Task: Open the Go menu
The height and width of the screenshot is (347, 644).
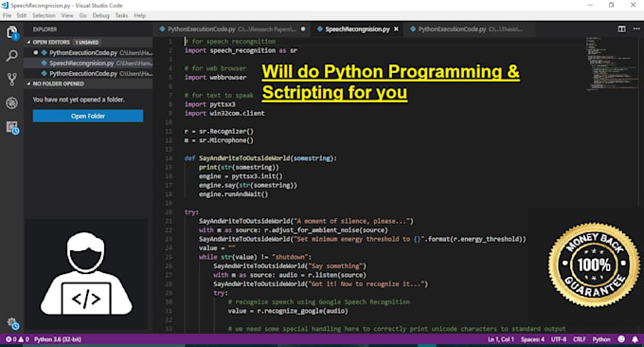Action: click(x=83, y=15)
